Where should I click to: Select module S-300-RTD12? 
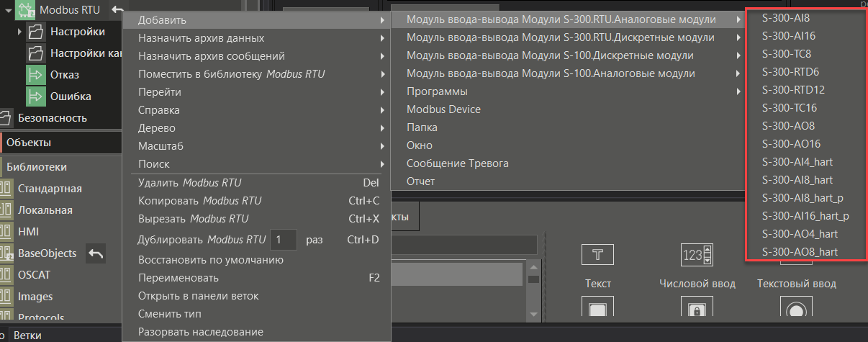click(805, 89)
